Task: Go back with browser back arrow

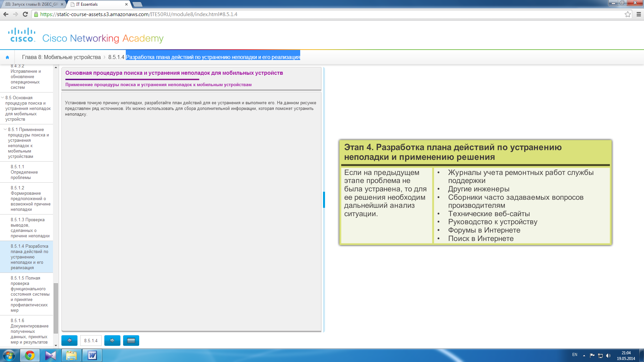Action: 6,14
